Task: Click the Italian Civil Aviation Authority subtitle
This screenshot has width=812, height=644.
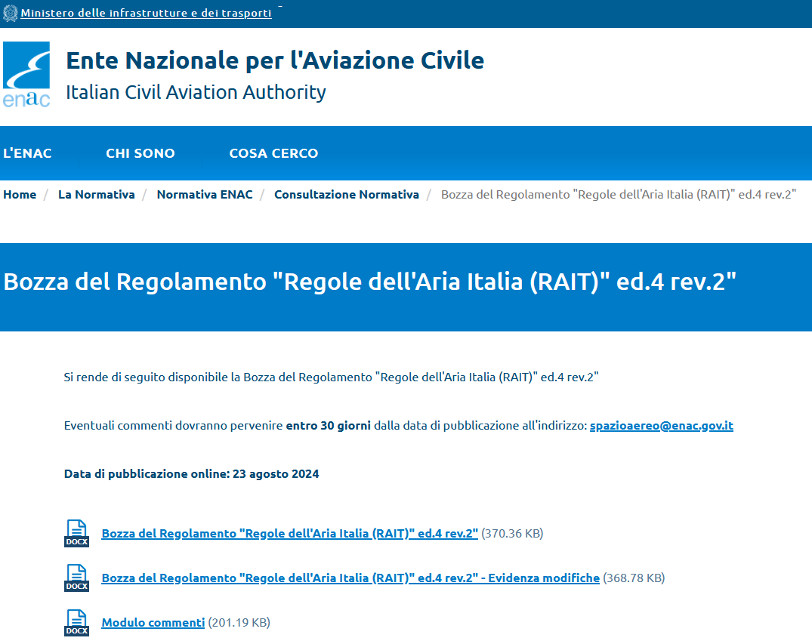Action: click(196, 93)
